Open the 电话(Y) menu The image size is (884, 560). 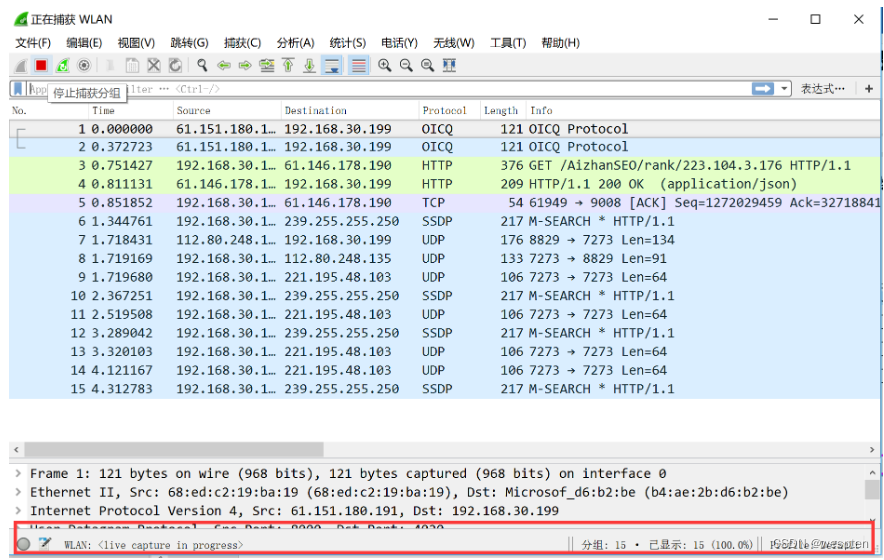399,43
